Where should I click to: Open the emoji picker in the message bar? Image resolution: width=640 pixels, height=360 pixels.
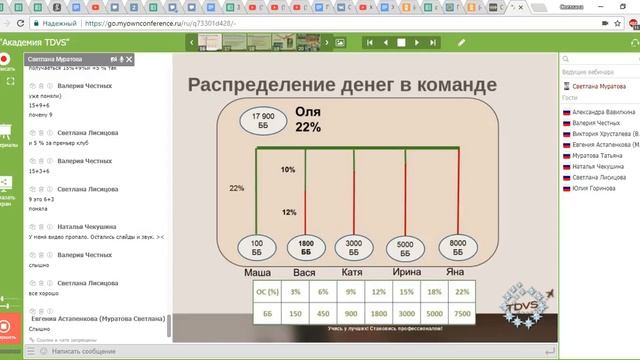43,351
